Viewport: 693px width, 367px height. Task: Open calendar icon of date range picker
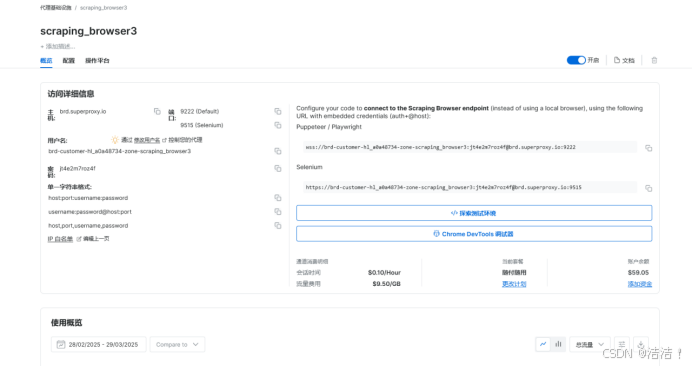61,344
